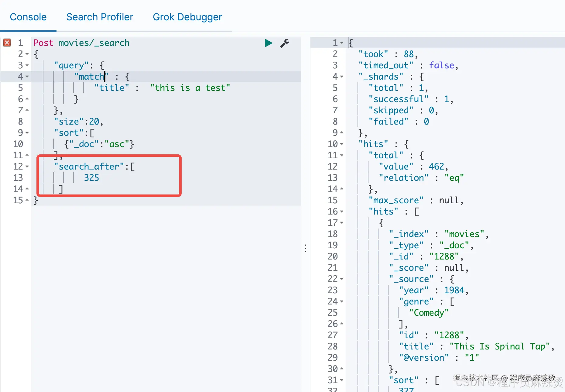Viewport: 565px width, 392px height.
Task: Collapse the "_source" object in the response
Action: pos(342,279)
